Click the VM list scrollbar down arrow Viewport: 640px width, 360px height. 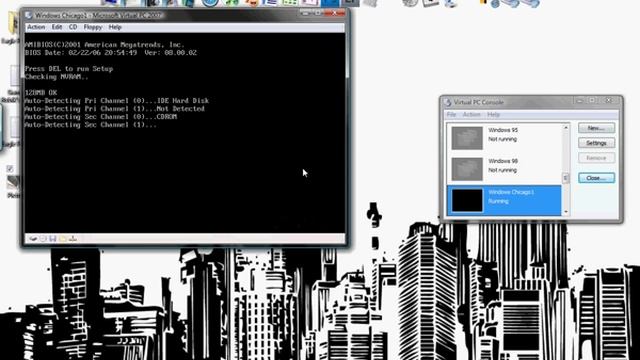click(566, 212)
